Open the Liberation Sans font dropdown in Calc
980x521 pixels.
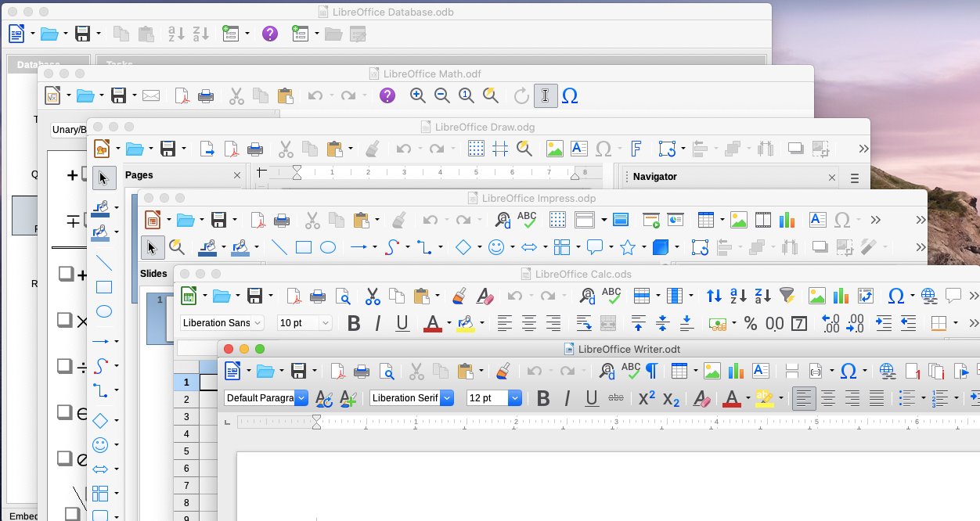tap(222, 322)
